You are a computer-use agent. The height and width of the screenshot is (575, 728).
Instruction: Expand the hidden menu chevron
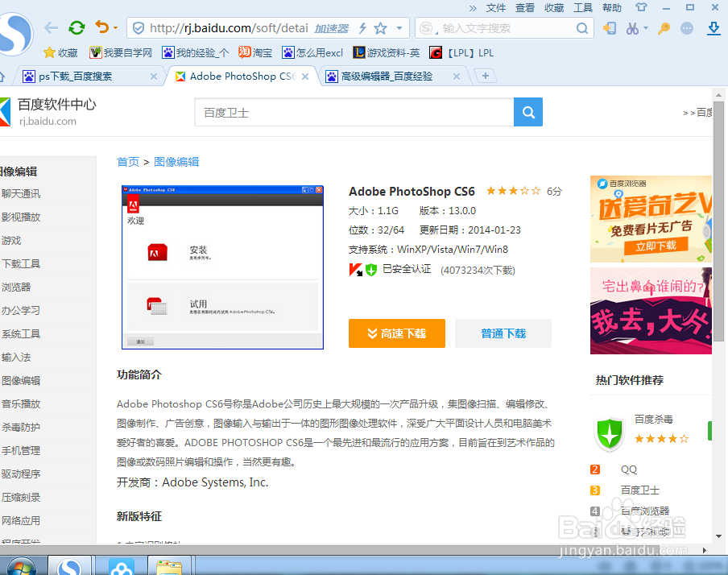(473, 8)
